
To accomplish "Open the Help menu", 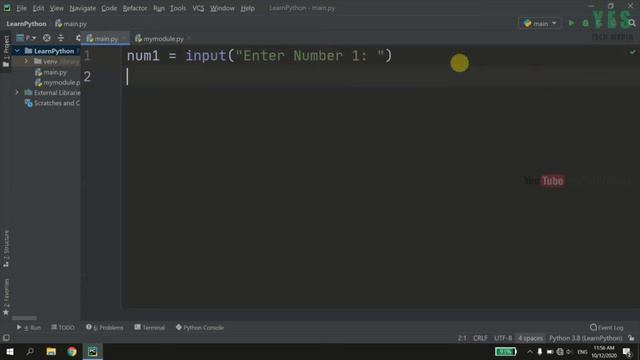I will click(x=247, y=8).
